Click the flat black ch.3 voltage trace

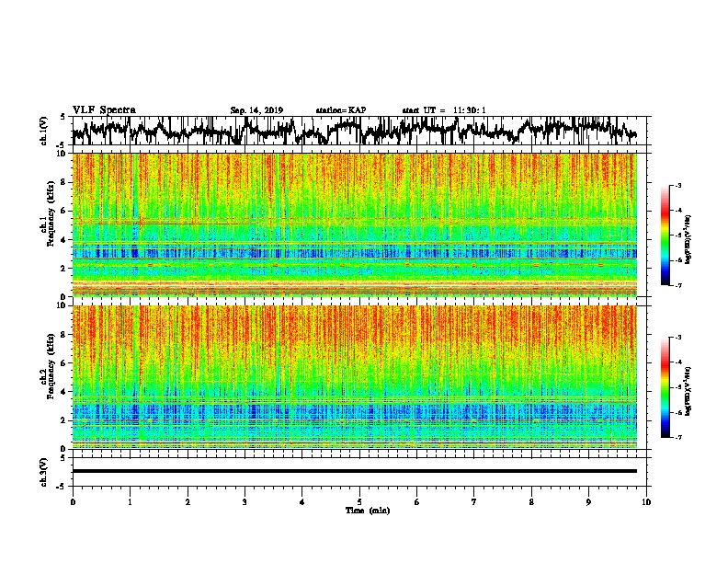pos(354,471)
